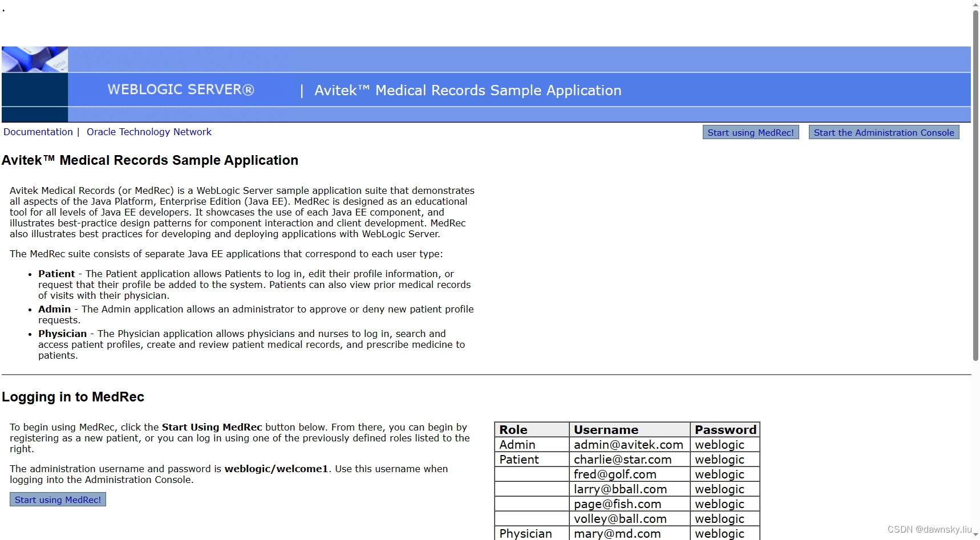The height and width of the screenshot is (540, 980).
Task: Click the larry@bball.com username cell
Action: click(630, 489)
